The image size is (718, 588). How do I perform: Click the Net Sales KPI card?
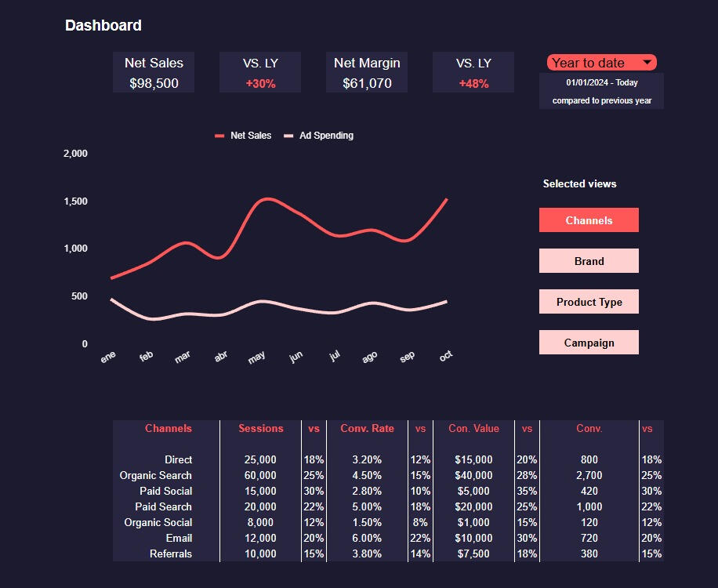tap(153, 71)
